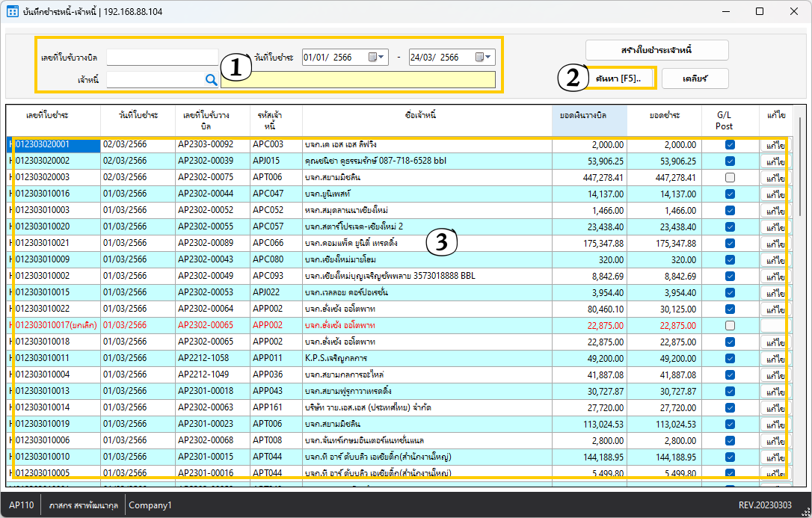The image size is (812, 518).
Task: Uncheck G/L Post for payment 012303020001
Action: point(730,145)
